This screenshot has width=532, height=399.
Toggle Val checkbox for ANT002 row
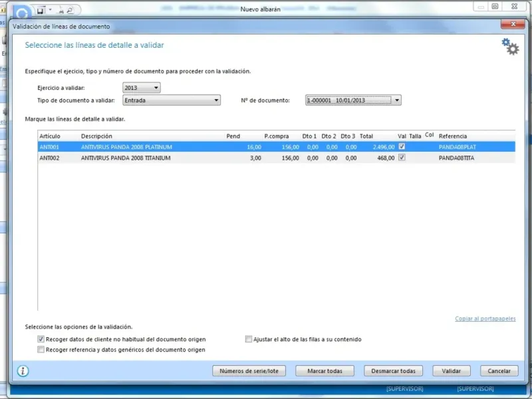click(402, 158)
